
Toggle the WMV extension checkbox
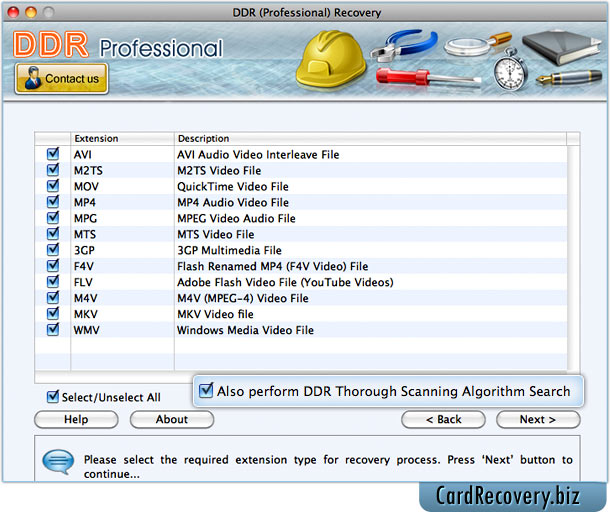53,329
